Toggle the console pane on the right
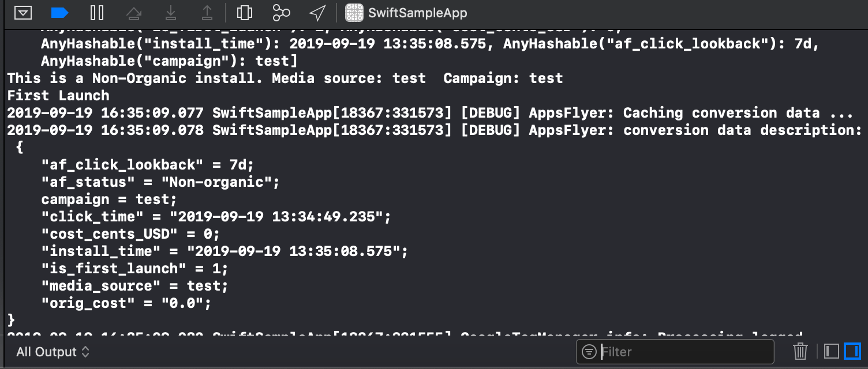The image size is (868, 369). (x=852, y=351)
